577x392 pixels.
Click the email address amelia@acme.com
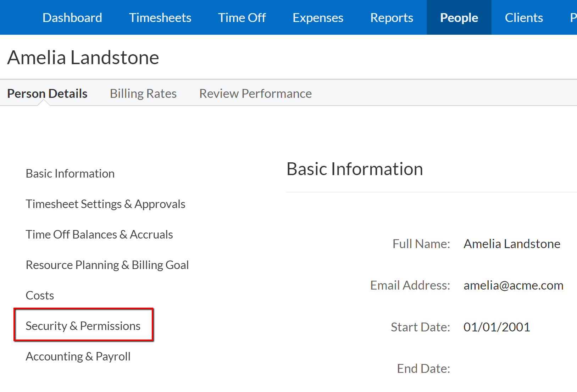[x=513, y=285]
